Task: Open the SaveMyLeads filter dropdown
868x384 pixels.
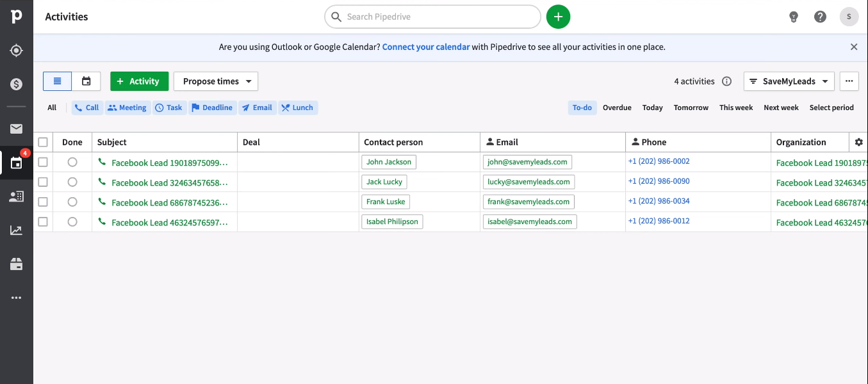Action: pos(789,81)
